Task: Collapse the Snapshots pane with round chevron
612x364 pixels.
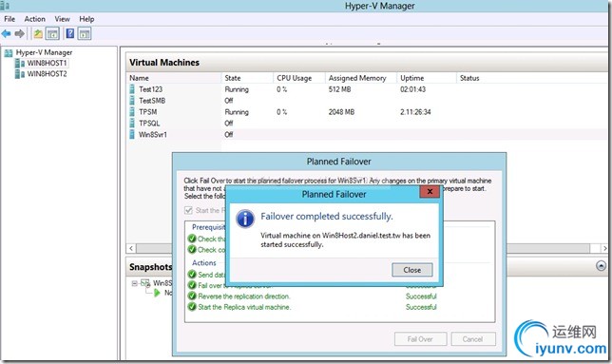Action: (601, 266)
